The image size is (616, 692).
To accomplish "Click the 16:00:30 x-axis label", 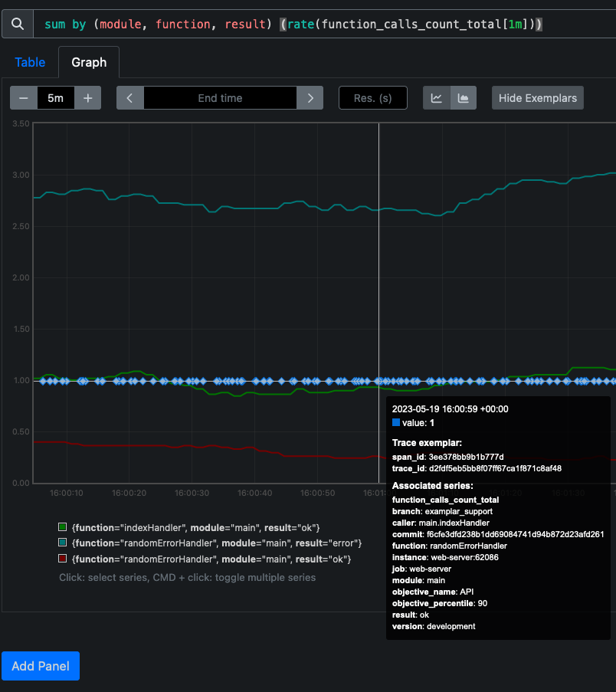I will [x=192, y=493].
